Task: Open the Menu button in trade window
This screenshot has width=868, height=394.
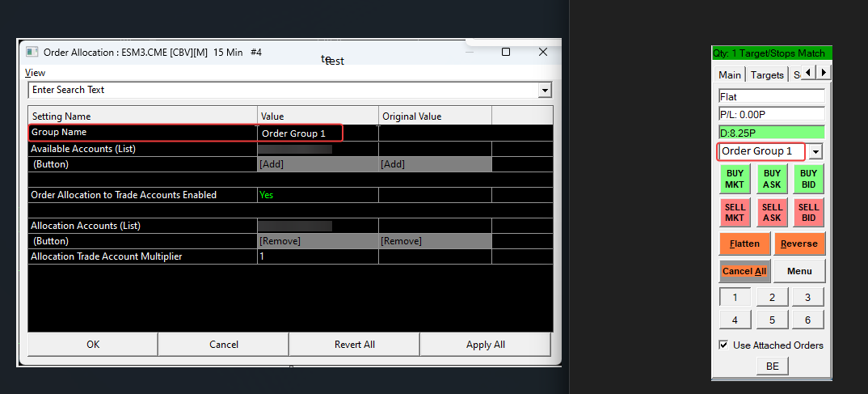Action: [x=799, y=271]
